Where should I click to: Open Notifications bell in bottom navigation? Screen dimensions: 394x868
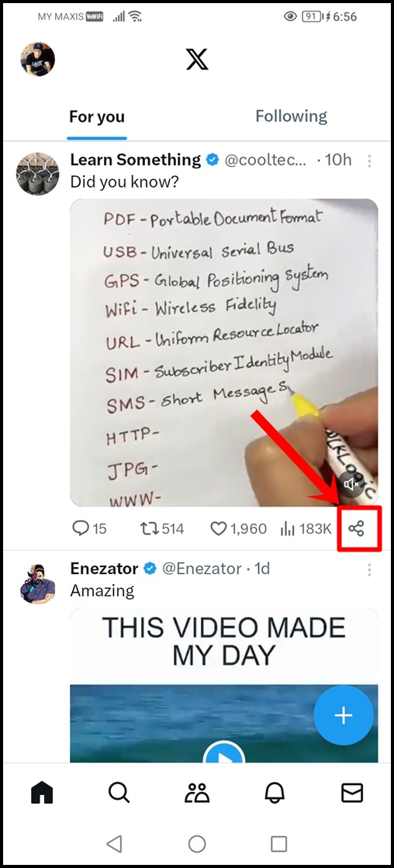point(275,794)
